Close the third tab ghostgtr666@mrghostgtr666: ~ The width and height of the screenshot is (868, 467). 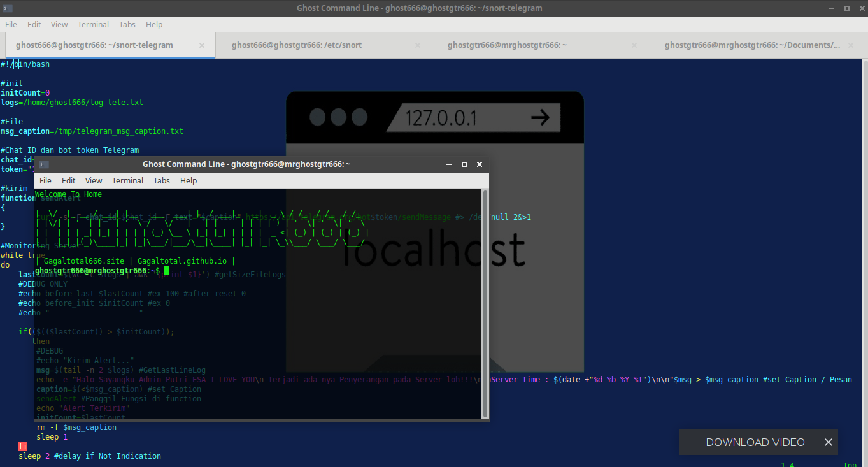click(634, 45)
